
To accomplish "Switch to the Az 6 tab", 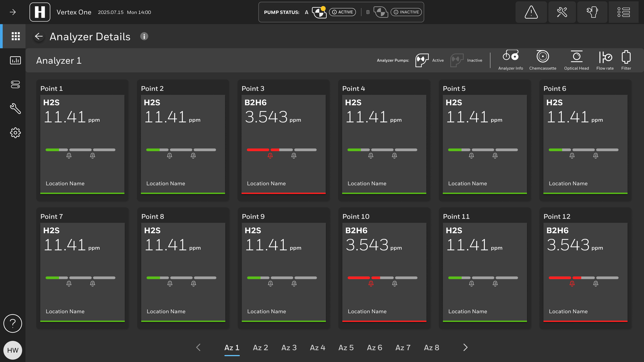I will [374, 348].
